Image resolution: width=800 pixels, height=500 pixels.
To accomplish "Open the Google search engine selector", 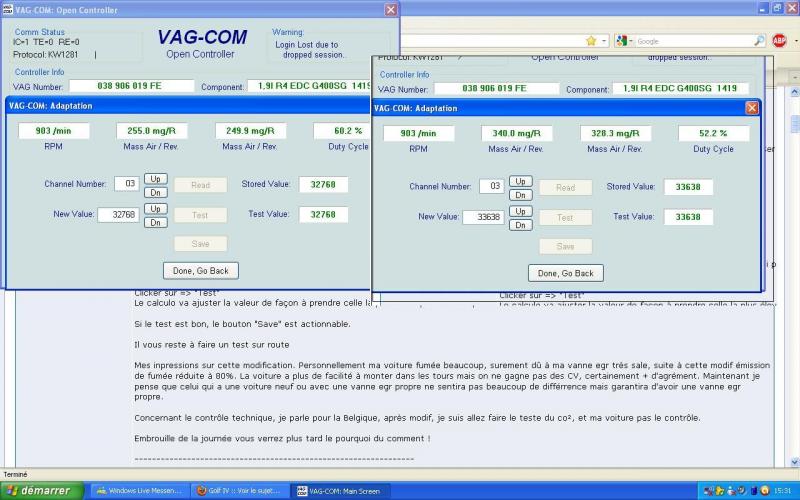I will pyautogui.click(x=624, y=41).
